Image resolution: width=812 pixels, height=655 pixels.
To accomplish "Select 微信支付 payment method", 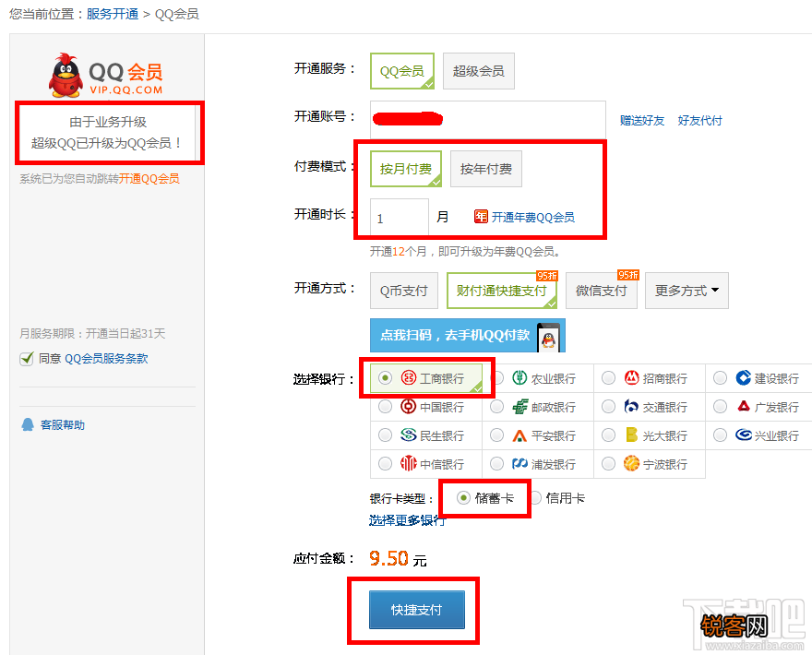I will pyautogui.click(x=602, y=291).
